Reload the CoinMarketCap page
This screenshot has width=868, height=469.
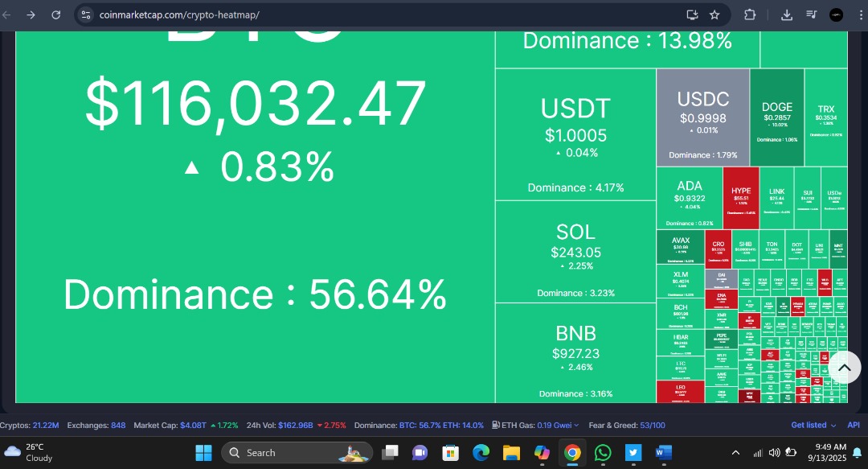[56, 15]
